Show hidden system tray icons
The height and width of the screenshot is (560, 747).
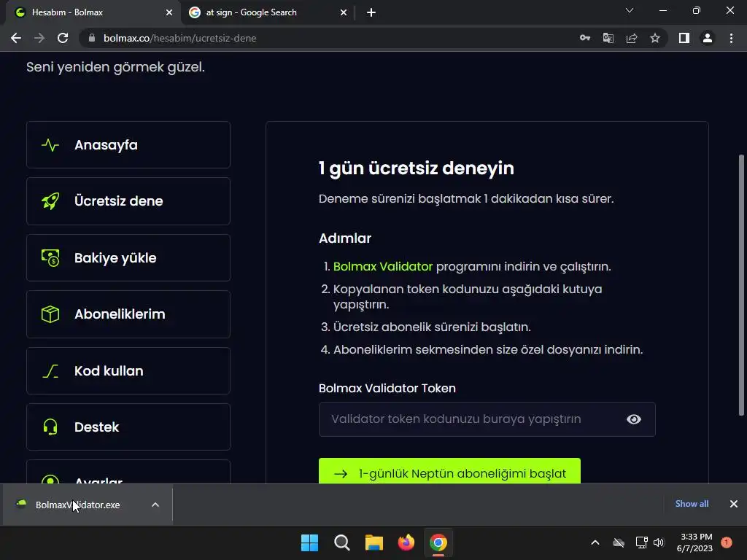[595, 542]
